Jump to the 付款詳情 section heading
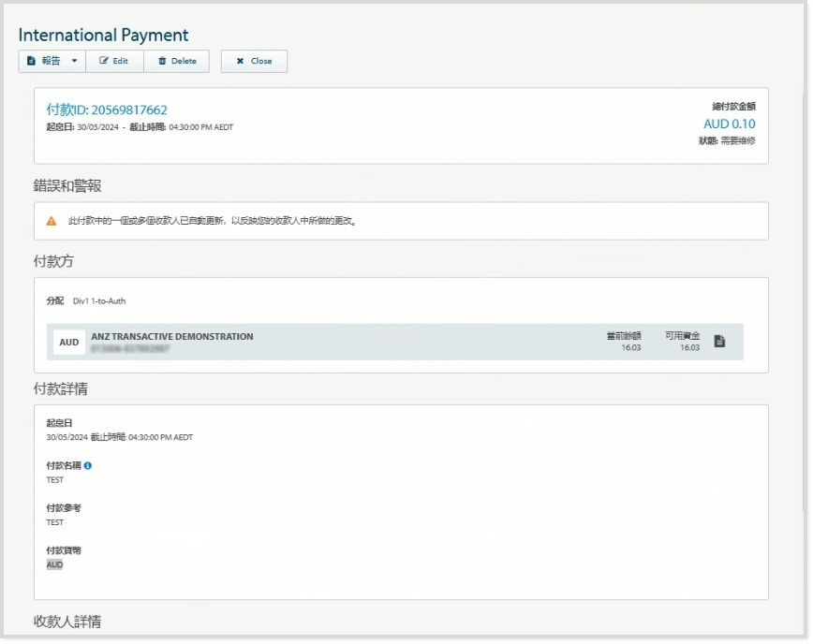 coord(61,388)
